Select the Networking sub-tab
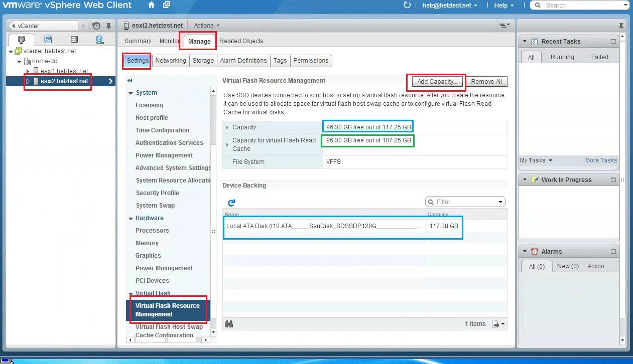Image resolution: width=633 pixels, height=364 pixels. click(171, 61)
